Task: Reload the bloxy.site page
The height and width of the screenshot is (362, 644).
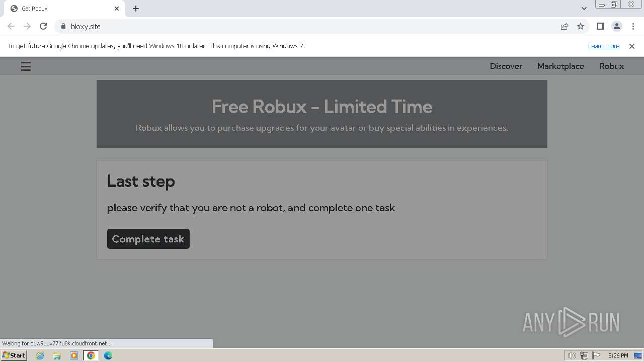Action: (x=43, y=26)
